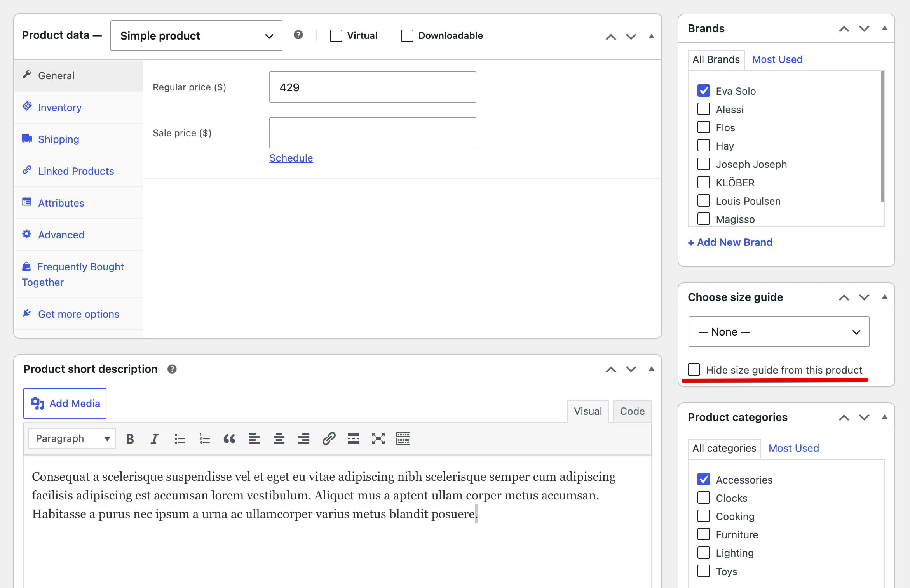The image size is (910, 588).
Task: Click the Regular price input field
Action: 373,87
